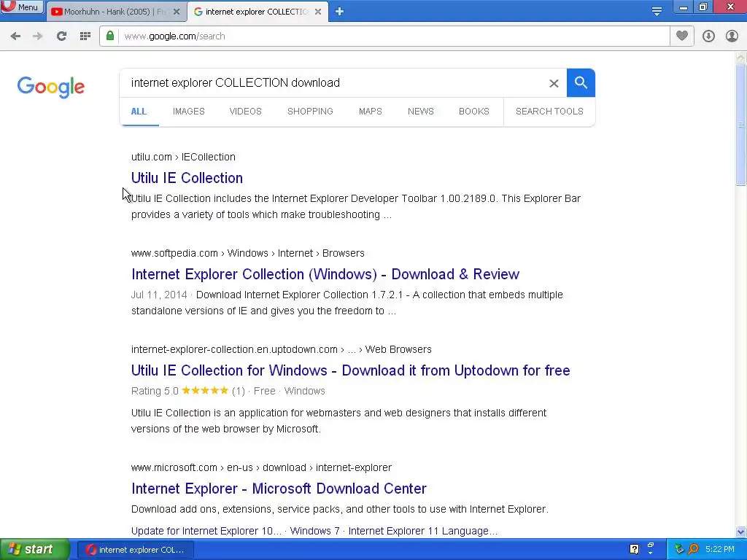Click the 5:22 PM clock
Viewport: 747px width, 560px height.
(x=720, y=549)
